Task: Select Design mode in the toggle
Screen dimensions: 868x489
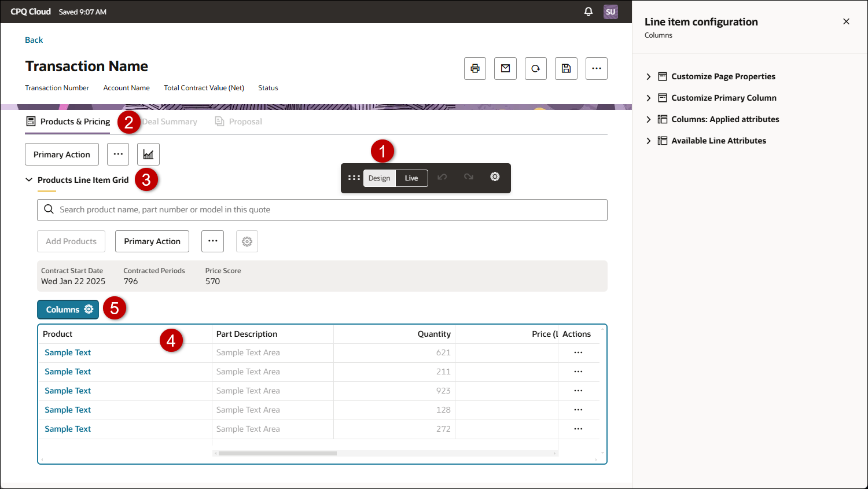Action: coord(380,178)
